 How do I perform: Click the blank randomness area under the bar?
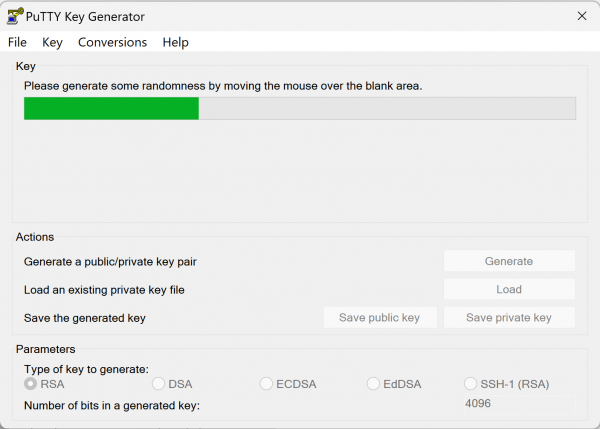pyautogui.click(x=300, y=170)
